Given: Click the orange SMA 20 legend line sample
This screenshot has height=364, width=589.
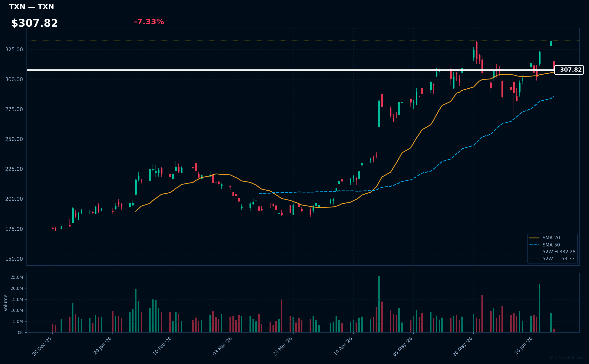Looking at the screenshot, I should (534, 238).
